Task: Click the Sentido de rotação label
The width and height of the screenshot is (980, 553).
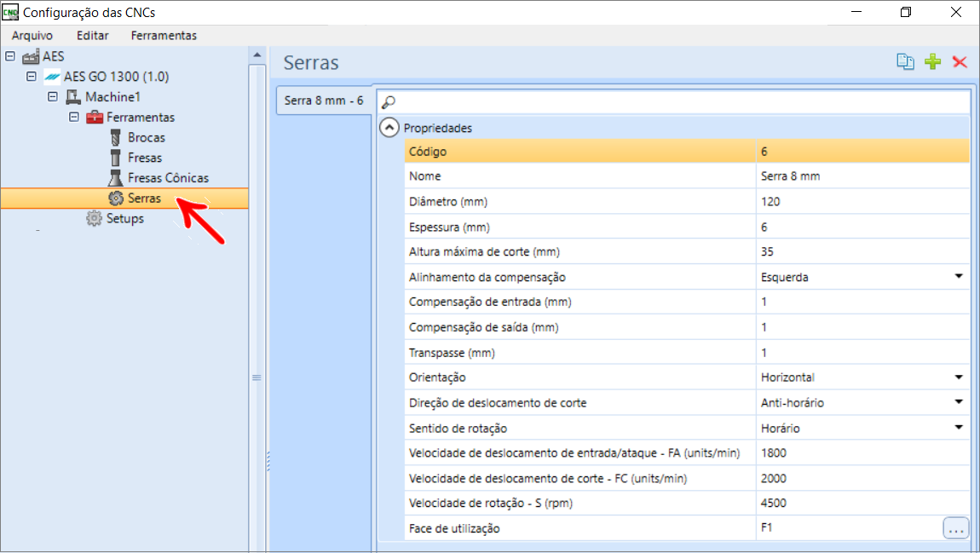Action: pos(458,428)
